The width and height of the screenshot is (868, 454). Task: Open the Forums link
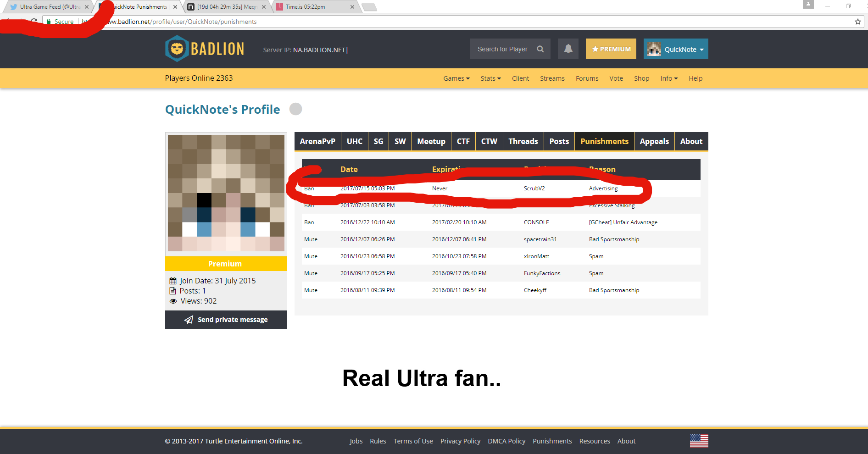[x=587, y=78]
